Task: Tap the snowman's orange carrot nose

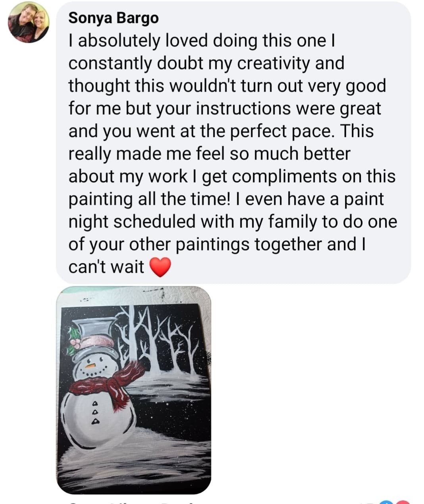Action: pyautogui.click(x=92, y=364)
